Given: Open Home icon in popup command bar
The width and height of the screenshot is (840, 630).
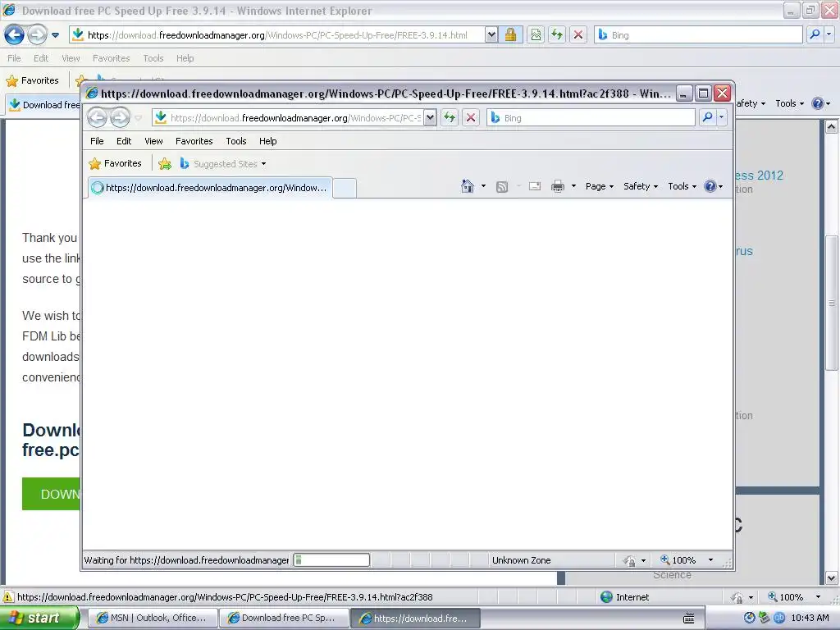Looking at the screenshot, I should [x=468, y=186].
